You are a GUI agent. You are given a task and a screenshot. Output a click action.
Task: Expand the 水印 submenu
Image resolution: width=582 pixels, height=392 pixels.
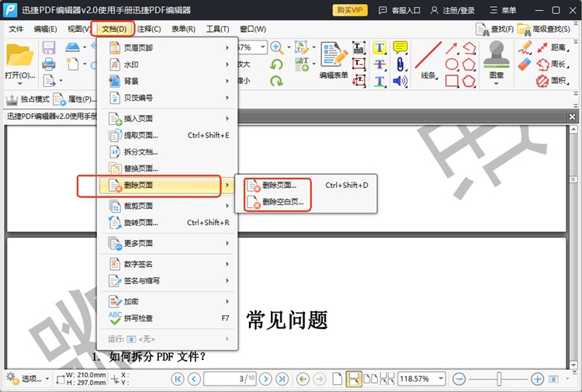point(167,64)
